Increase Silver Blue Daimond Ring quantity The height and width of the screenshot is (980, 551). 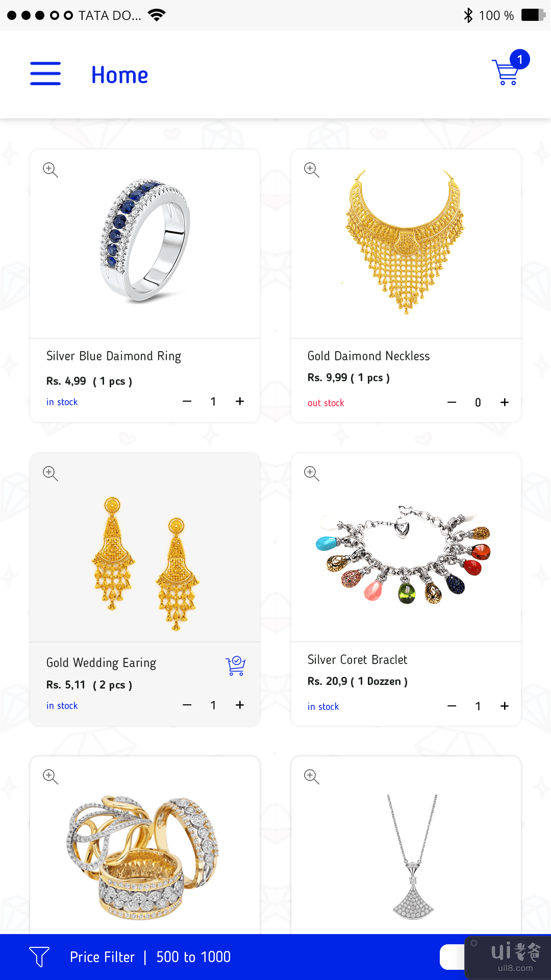coord(240,402)
